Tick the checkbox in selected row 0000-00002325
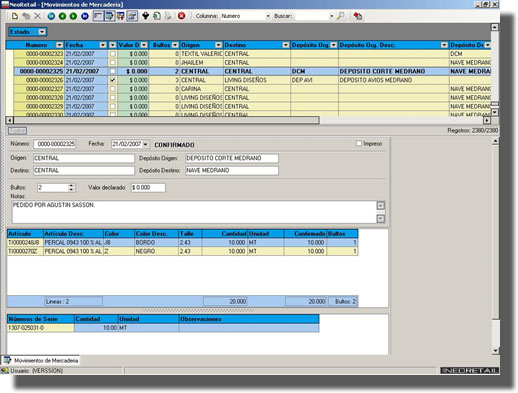The image size is (518, 393). tap(113, 71)
